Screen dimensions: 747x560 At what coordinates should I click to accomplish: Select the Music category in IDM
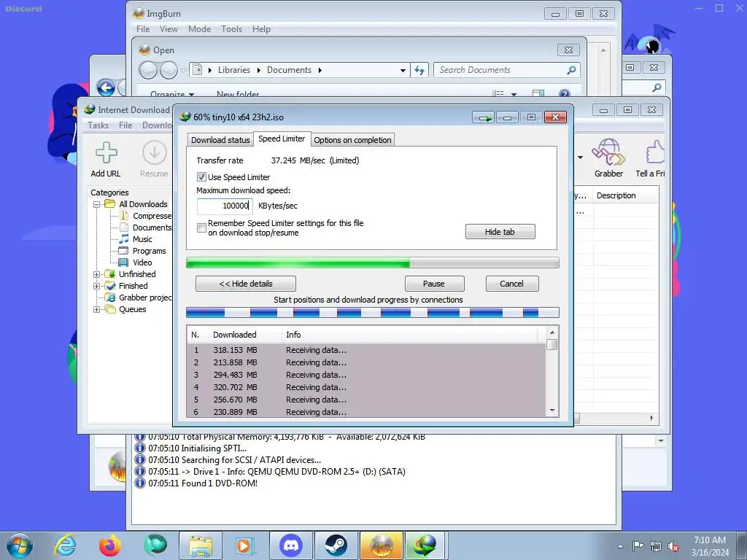(x=142, y=239)
